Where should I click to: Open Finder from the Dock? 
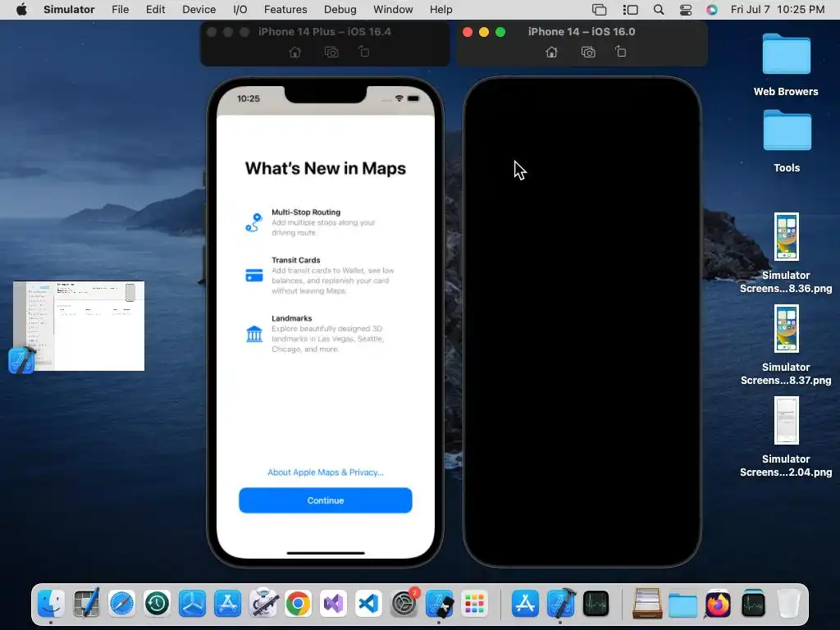(x=51, y=604)
